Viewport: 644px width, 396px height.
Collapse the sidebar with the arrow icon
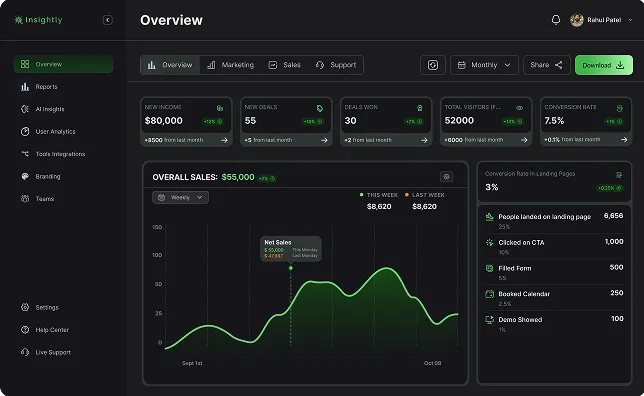[108, 20]
